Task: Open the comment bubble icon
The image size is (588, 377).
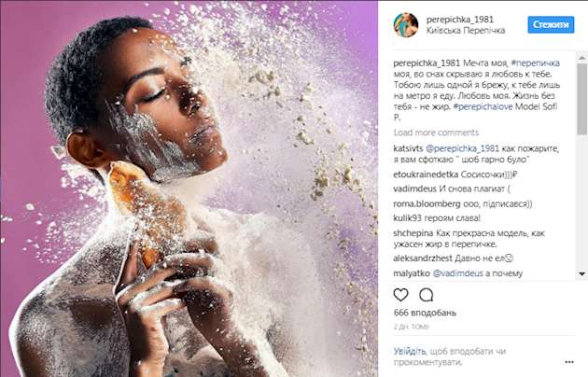Action: pyautogui.click(x=427, y=295)
